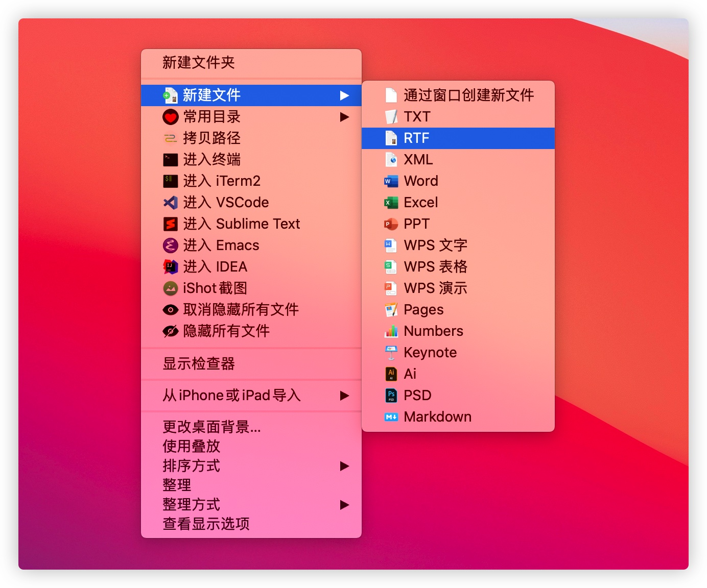Click the Markdown M↓ icon
Viewport: 707px width, 588px height.
click(x=391, y=417)
